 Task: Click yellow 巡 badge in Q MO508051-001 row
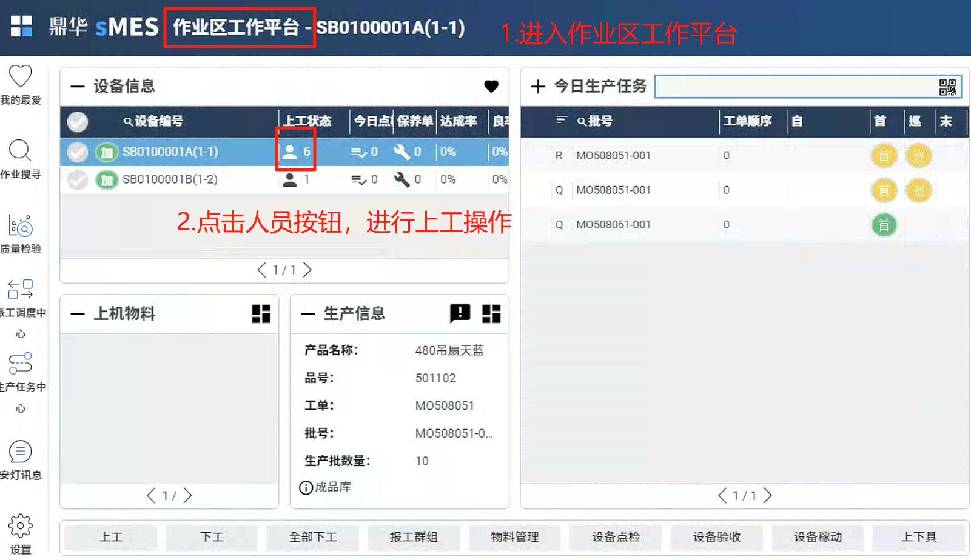[x=919, y=191]
